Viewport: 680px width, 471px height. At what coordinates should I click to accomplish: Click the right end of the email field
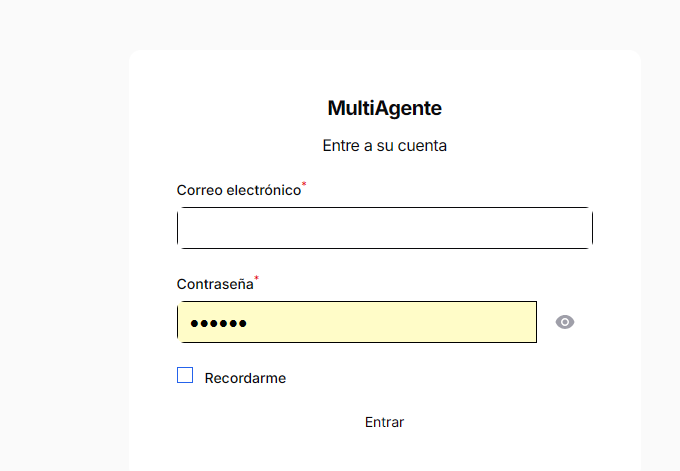coord(575,228)
